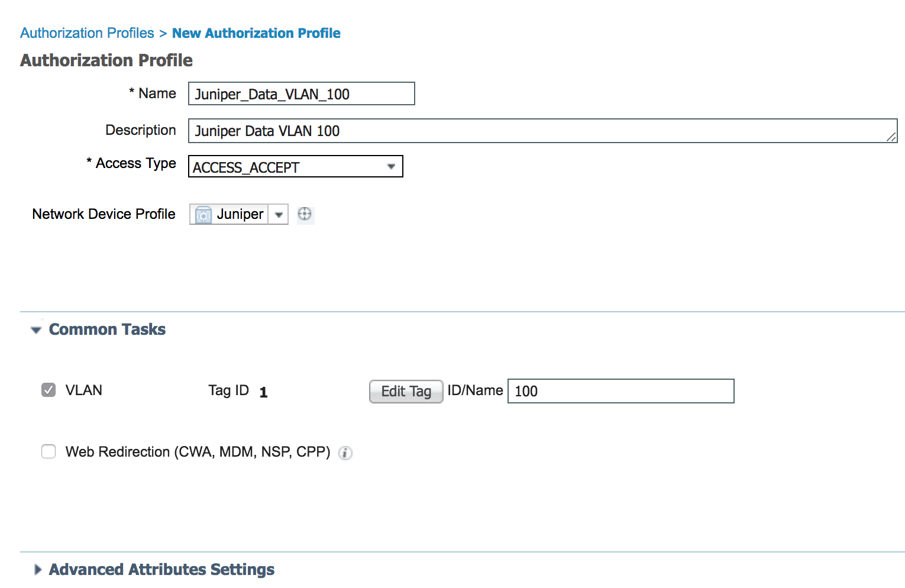This screenshot has height=588, width=905.
Task: Enable the Web Redirection checkbox
Action: pos(49,452)
